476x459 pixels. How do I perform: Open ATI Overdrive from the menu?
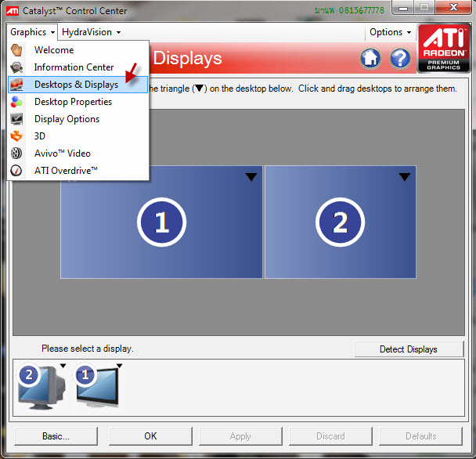78,171
